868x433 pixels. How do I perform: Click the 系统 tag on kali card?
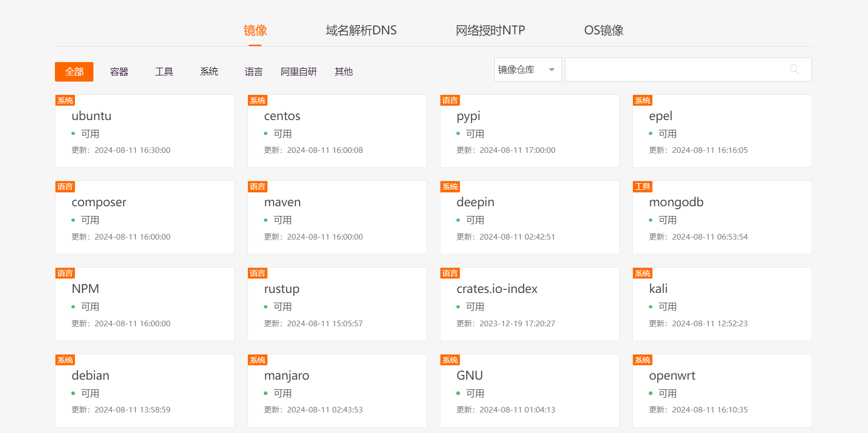click(643, 273)
